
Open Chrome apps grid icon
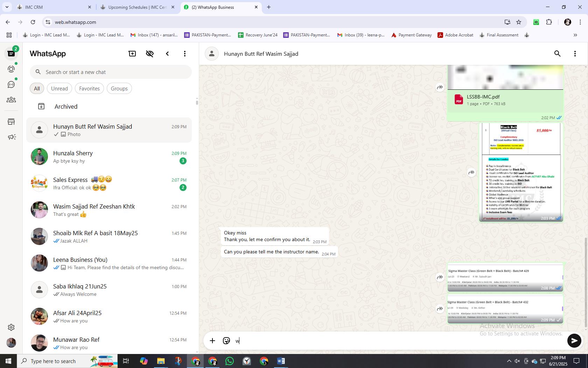coord(9,35)
